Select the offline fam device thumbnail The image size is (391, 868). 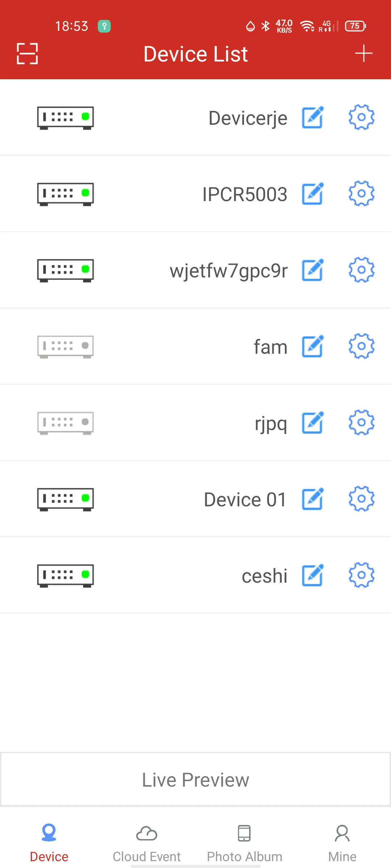[x=66, y=346]
